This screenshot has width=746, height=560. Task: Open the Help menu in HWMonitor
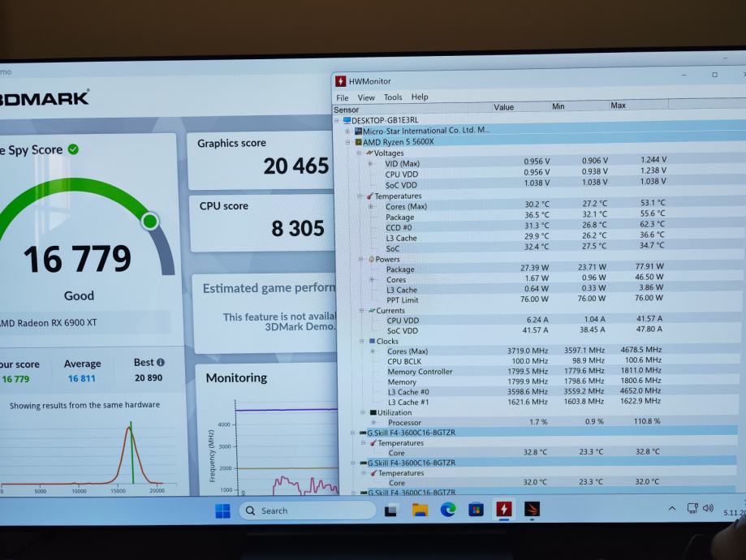[x=420, y=97]
